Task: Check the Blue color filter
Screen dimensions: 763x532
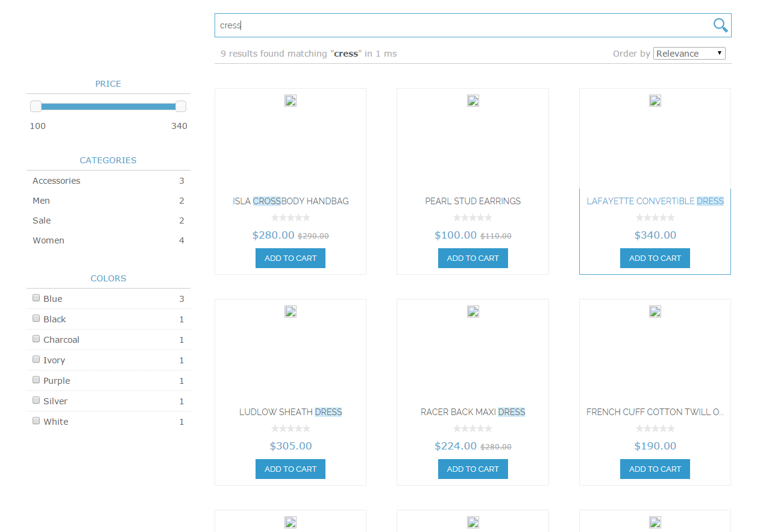Action: tap(36, 298)
